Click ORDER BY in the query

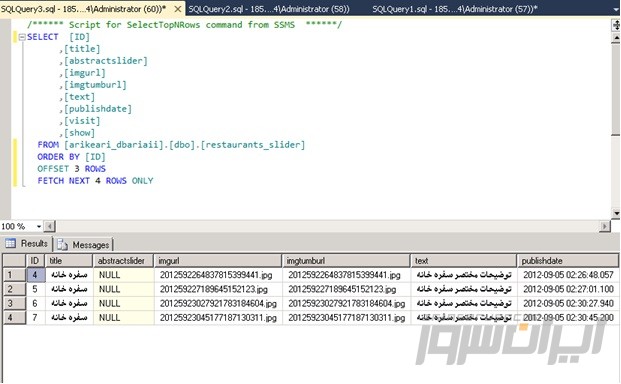coord(59,157)
